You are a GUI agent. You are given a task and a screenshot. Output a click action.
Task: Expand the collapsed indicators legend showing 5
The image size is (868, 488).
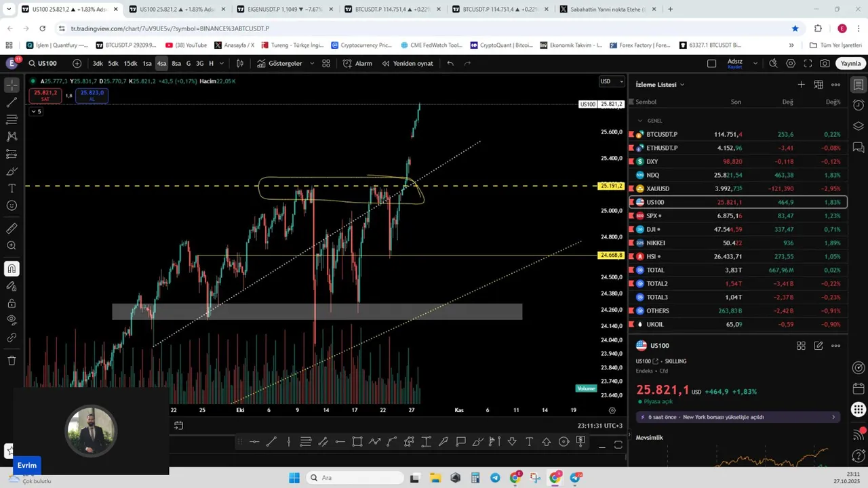pyautogui.click(x=36, y=111)
